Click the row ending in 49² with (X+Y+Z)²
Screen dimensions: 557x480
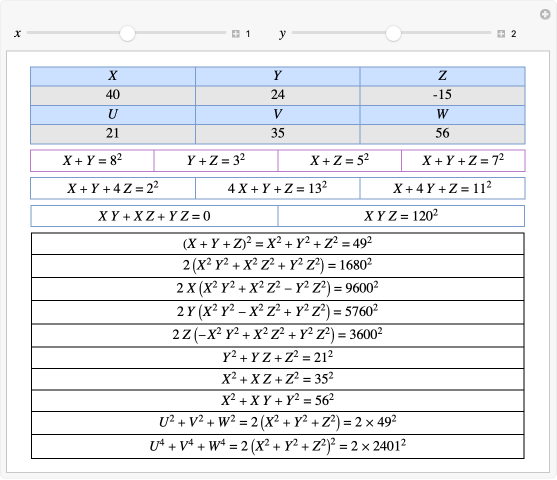pyautogui.click(x=277, y=244)
